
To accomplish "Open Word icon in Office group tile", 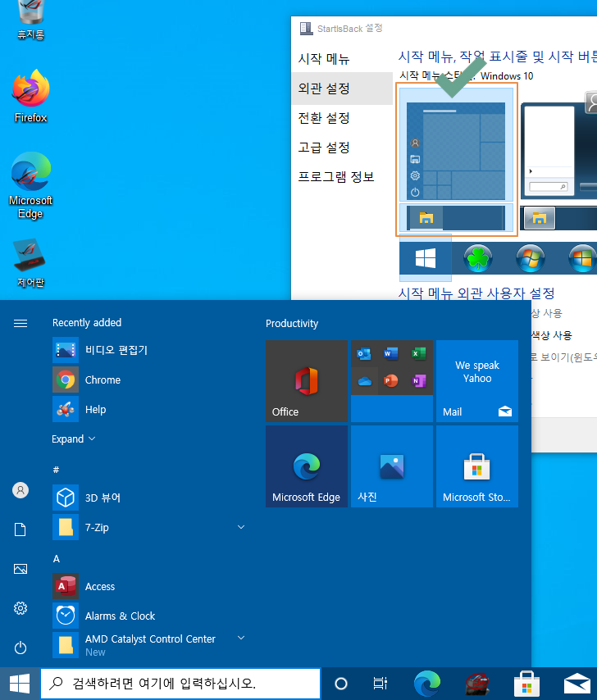I will pyautogui.click(x=391, y=354).
